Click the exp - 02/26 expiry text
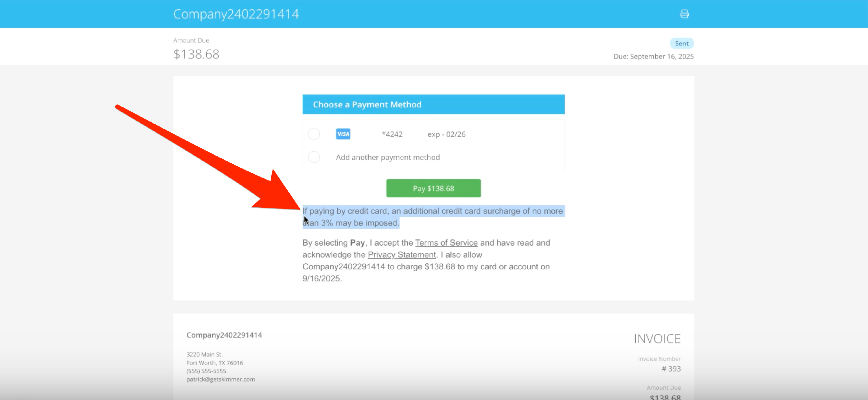868x400 pixels. (x=446, y=134)
